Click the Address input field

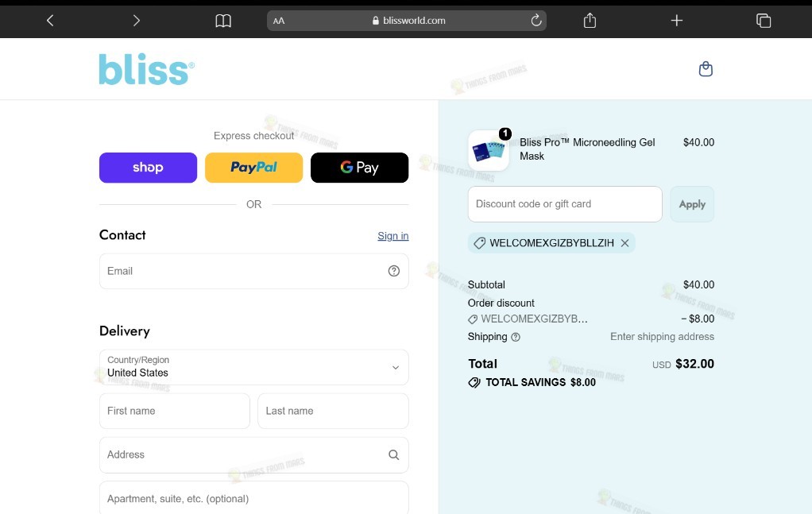253,455
